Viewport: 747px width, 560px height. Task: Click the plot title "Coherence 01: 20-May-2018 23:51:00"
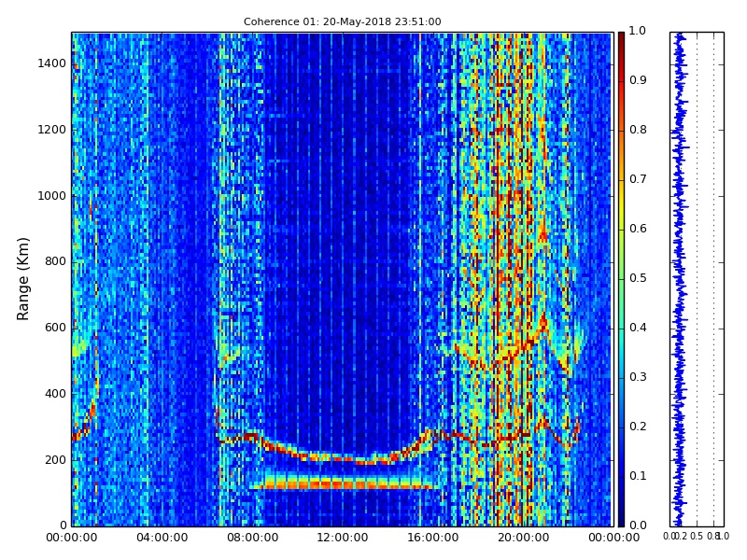(x=342, y=21)
